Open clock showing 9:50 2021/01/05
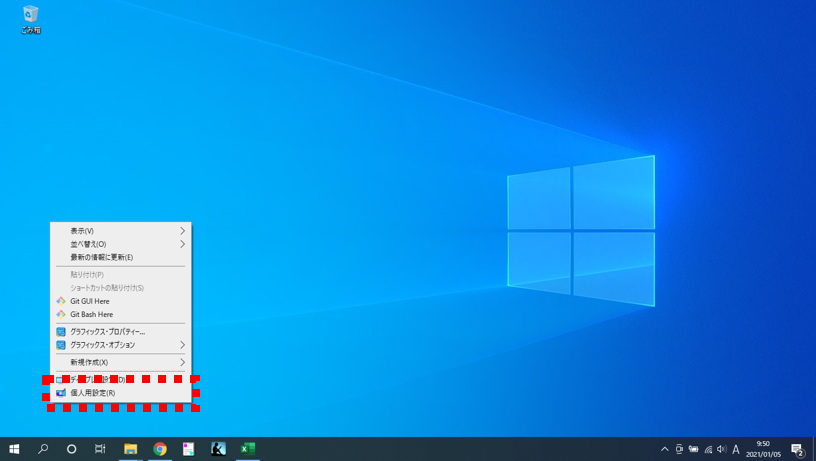This screenshot has width=816, height=461. pyautogui.click(x=763, y=449)
